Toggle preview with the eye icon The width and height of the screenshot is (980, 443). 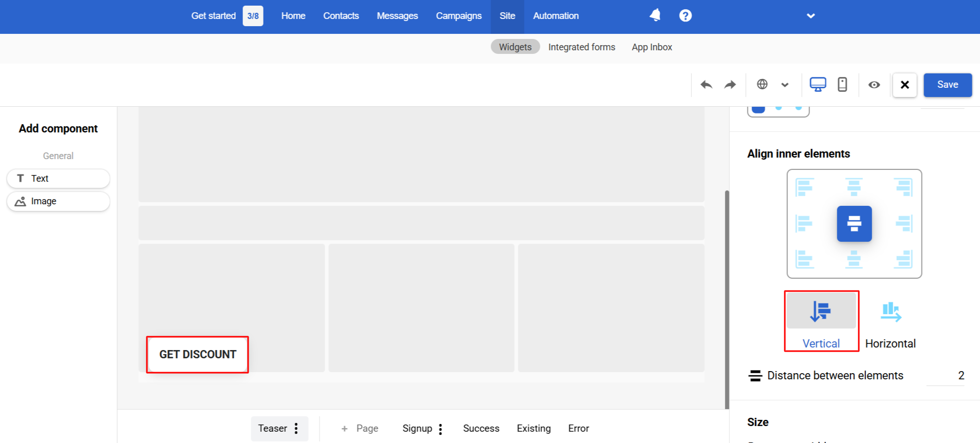coord(874,85)
